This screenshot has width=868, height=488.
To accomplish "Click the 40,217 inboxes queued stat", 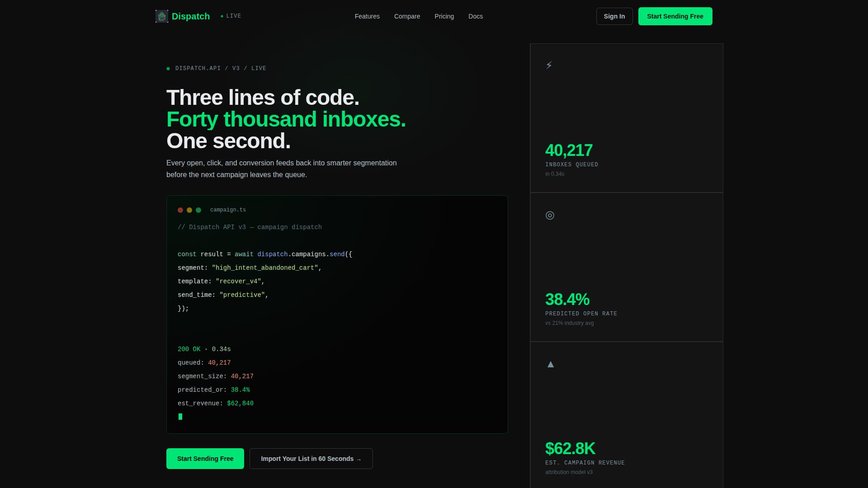I will (569, 150).
